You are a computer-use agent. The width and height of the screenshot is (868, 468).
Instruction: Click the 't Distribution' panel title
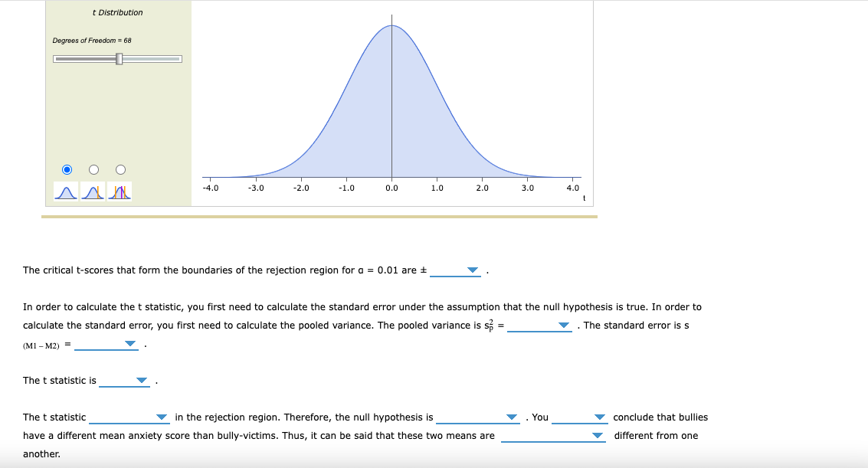tap(118, 12)
